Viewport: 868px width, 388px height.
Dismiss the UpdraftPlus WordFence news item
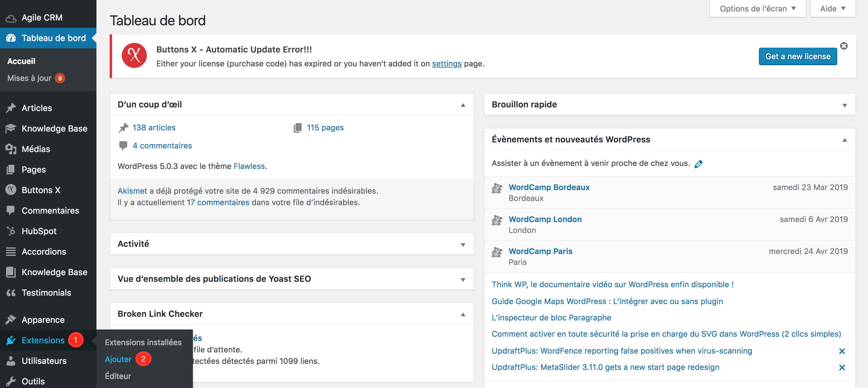pos(842,351)
